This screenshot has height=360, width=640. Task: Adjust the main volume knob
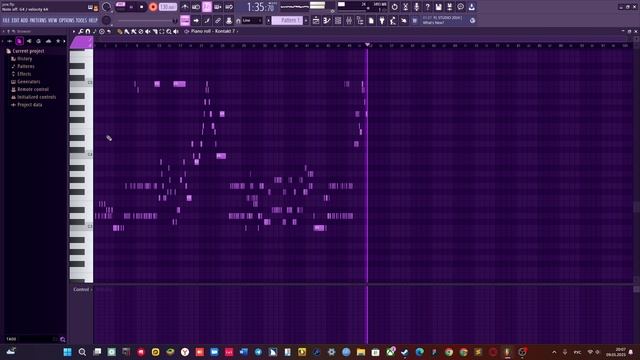[x=106, y=7]
